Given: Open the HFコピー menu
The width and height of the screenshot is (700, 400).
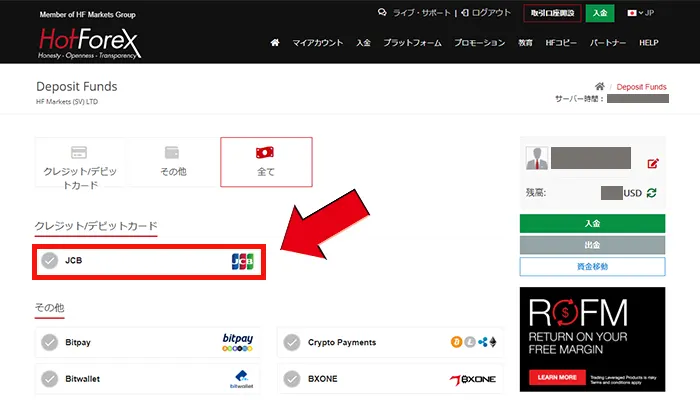Looking at the screenshot, I should (x=561, y=43).
